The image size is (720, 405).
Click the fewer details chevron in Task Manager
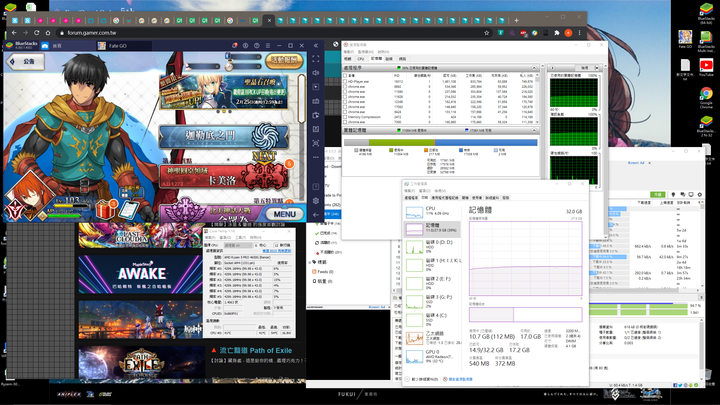[407, 379]
